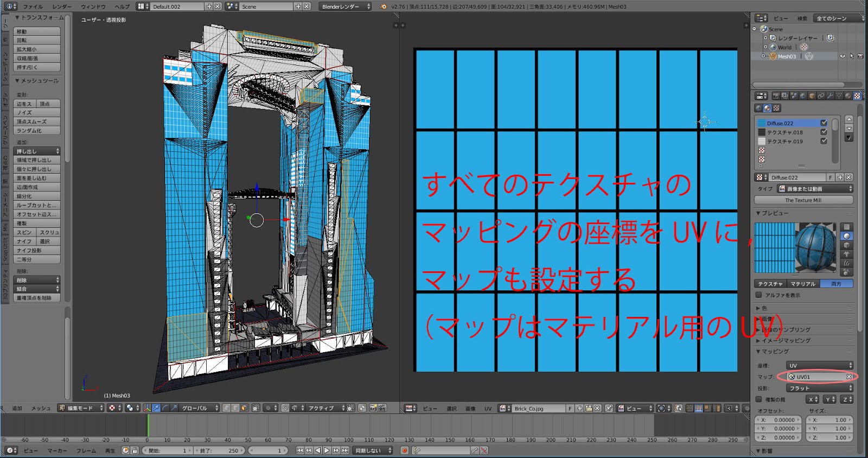Switch preview to the マテリアル tab

click(803, 284)
